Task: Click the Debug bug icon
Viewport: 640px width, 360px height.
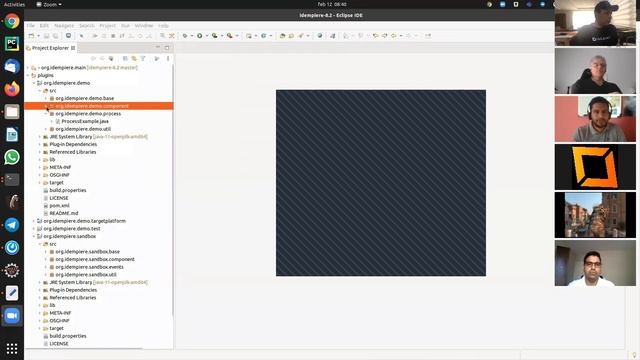Action: [185, 36]
